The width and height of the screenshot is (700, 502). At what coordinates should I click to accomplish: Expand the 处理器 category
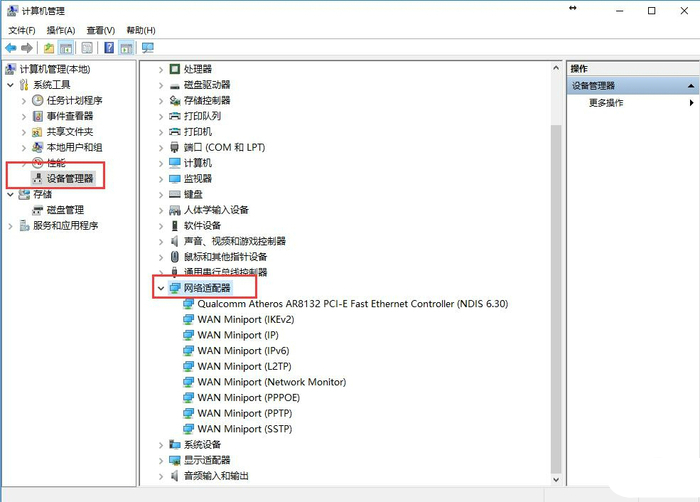click(x=161, y=70)
